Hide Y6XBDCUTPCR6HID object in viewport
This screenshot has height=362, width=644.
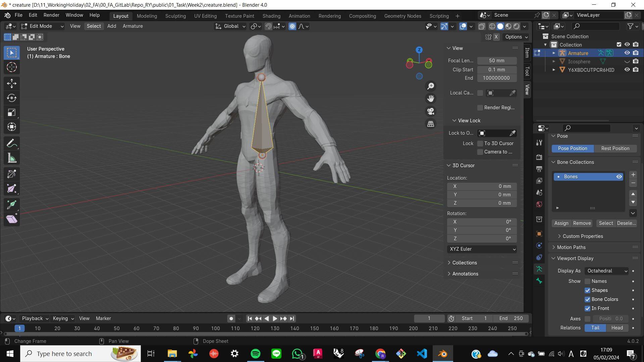click(627, 70)
